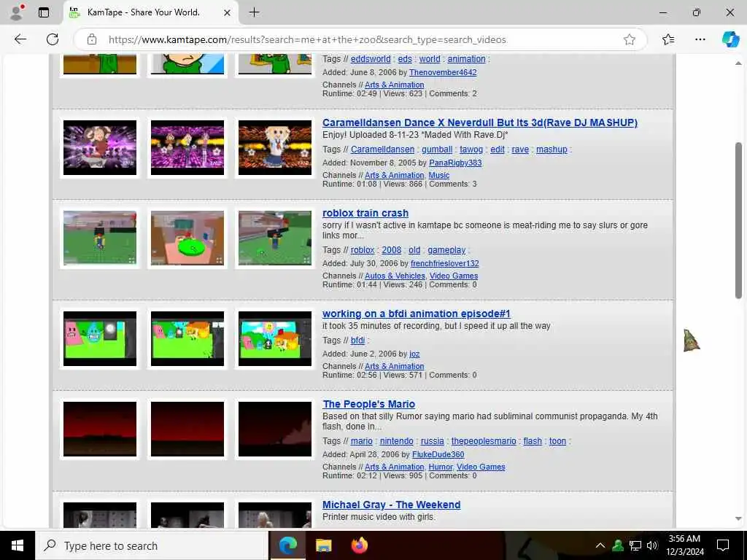Click the scrollbar up arrow
This screenshot has width=747, height=560.
coord(738,63)
